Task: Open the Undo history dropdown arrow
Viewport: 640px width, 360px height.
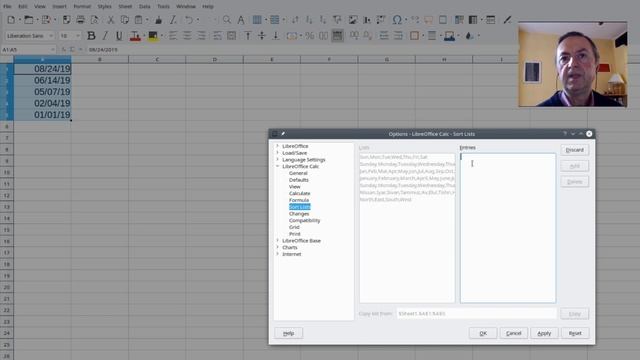Action: pyautogui.click(x=197, y=20)
